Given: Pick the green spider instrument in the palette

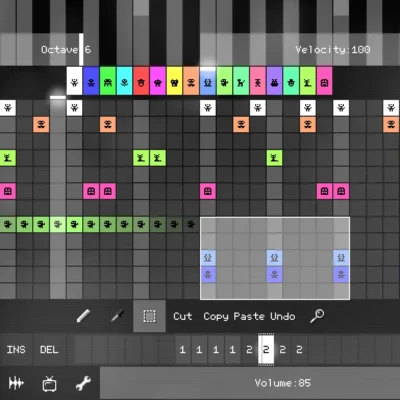Looking at the screenshot, I should (x=108, y=81).
